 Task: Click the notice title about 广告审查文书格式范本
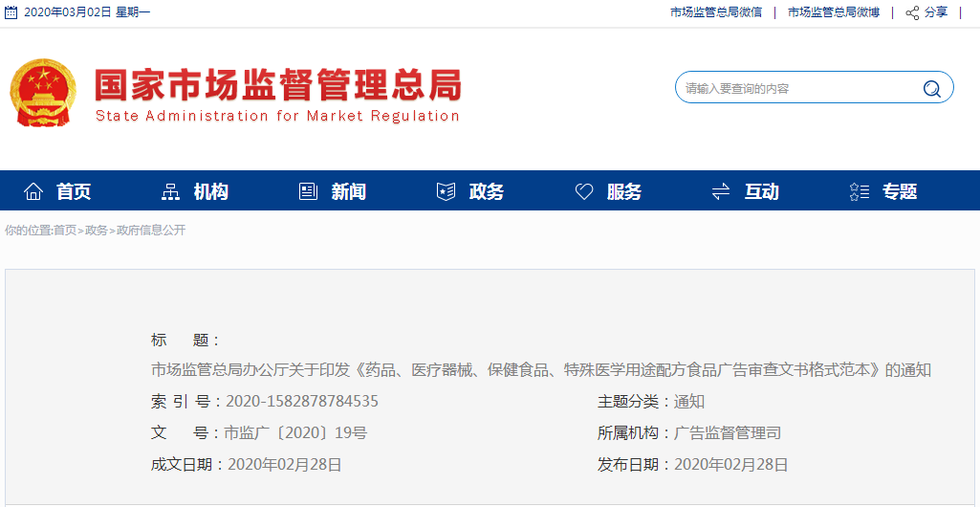[x=540, y=370]
